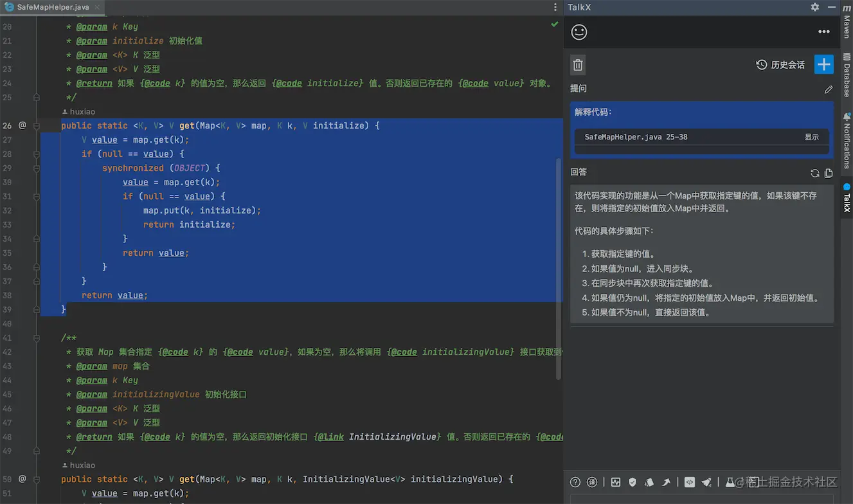The image size is (853, 504).
Task: Click the InitializingValue link on line 48
Action: pyautogui.click(x=393, y=437)
